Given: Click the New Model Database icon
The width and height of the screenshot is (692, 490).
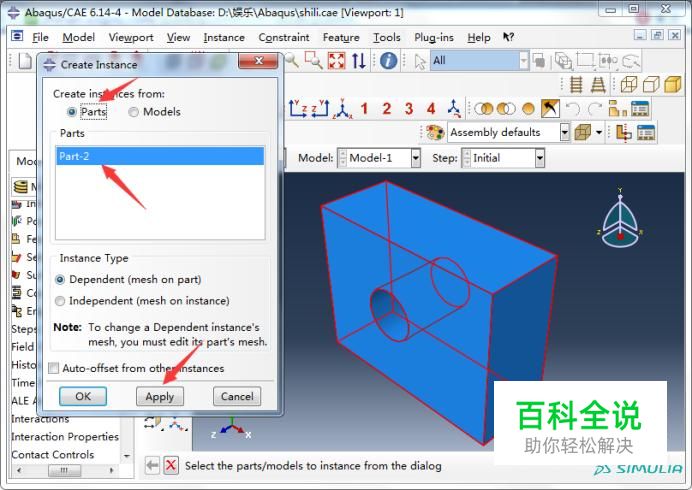Looking at the screenshot, I should tap(25, 60).
